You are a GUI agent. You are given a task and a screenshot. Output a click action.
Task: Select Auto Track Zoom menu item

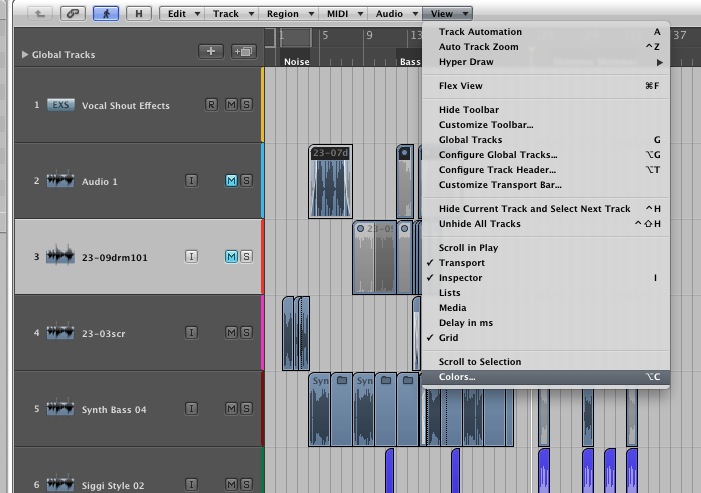(x=546, y=46)
